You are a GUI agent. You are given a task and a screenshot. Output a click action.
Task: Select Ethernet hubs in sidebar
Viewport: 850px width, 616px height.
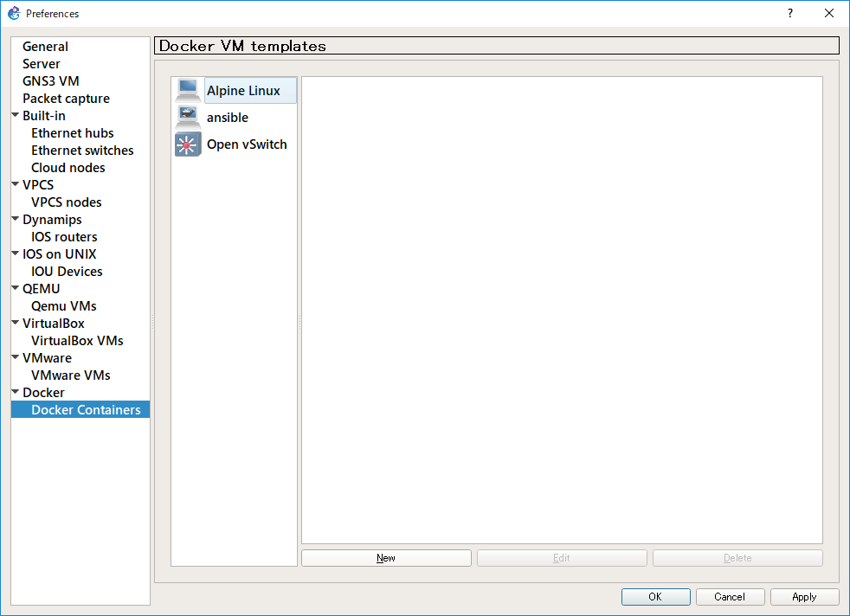(72, 133)
